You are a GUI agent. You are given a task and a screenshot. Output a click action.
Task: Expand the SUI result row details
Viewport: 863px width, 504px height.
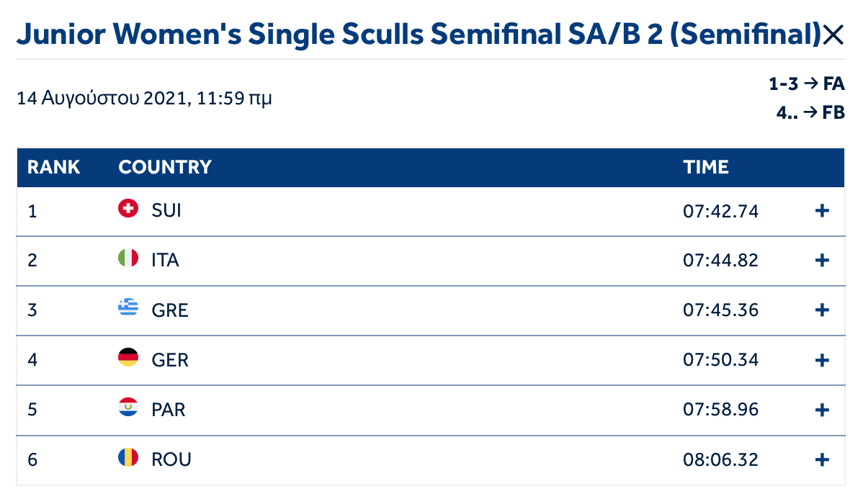click(821, 211)
